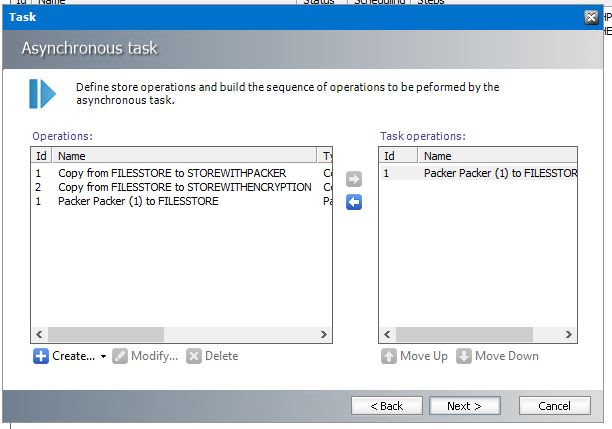Viewport: 612px width, 429px height.
Task: Click the Cancel button
Action: [x=555, y=406]
